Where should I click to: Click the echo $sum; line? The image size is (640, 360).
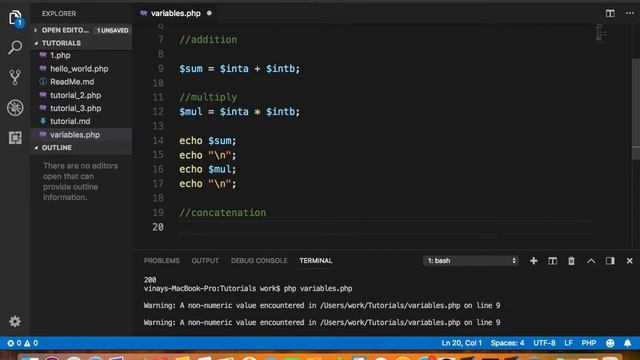pos(207,140)
